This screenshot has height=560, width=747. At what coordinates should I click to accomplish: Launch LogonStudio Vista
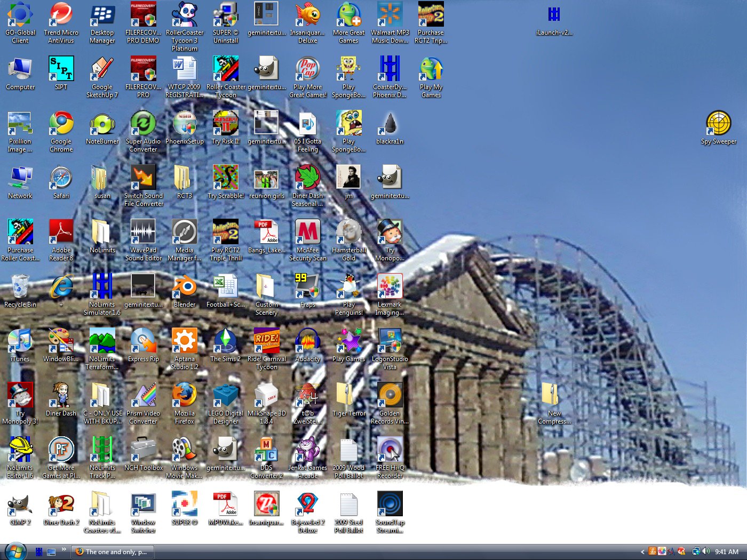pyautogui.click(x=390, y=349)
